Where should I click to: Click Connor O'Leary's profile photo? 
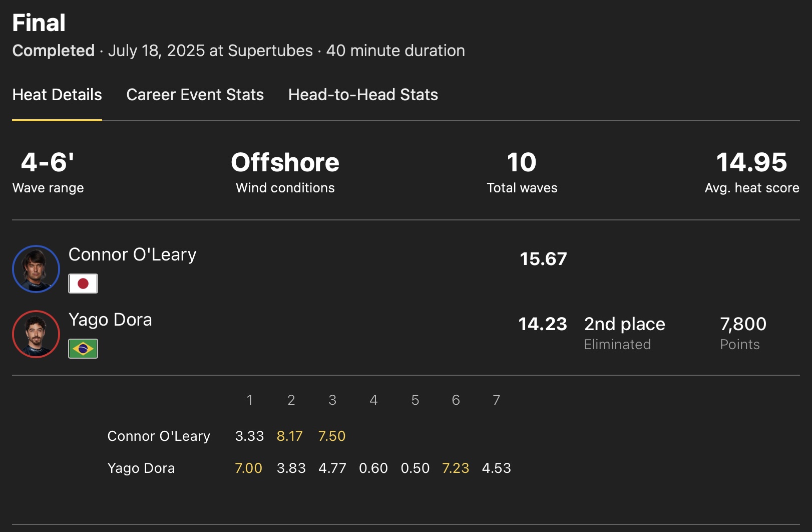click(36, 269)
